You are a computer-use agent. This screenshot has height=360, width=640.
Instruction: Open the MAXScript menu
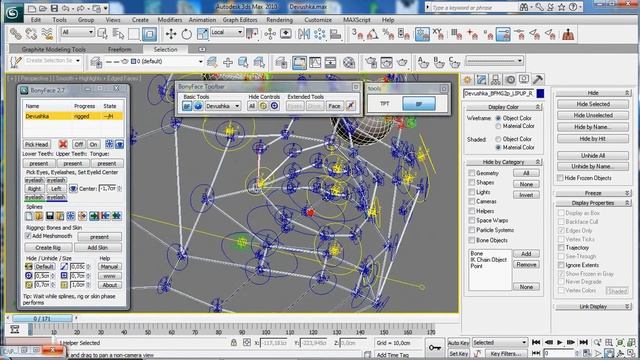point(357,20)
